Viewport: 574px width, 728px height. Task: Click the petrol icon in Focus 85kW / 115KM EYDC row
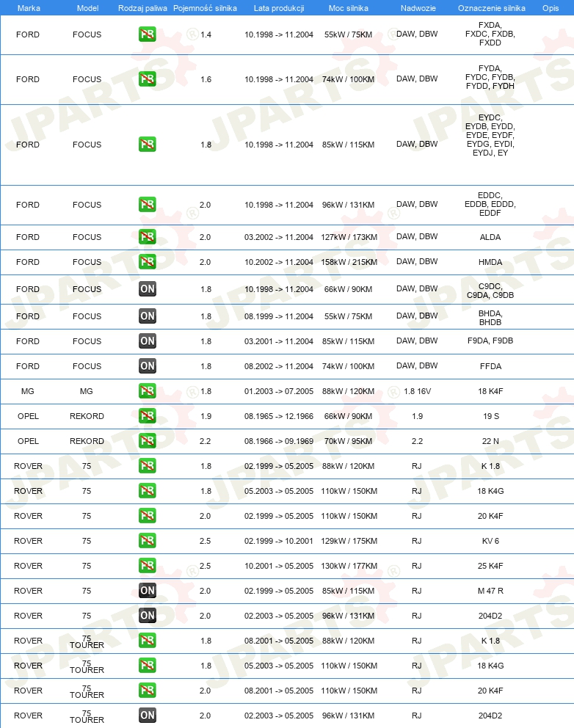(148, 145)
